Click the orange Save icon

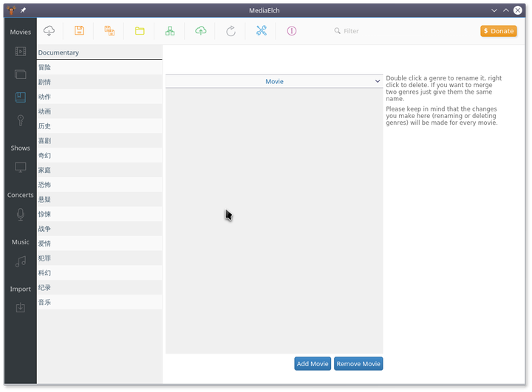tap(79, 31)
